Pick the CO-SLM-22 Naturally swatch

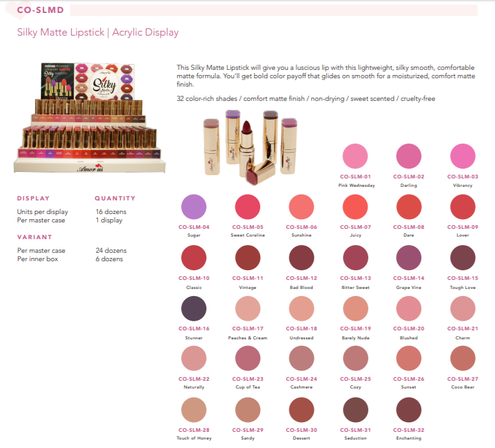point(194,358)
